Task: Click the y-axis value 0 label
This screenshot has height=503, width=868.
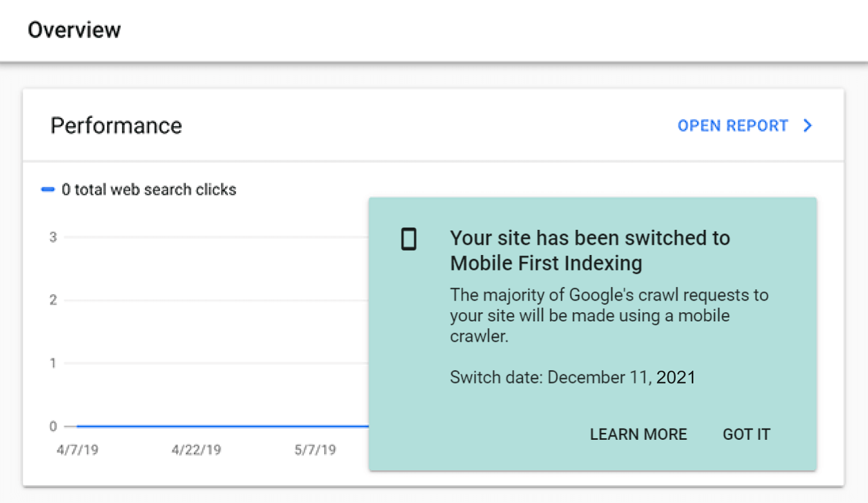Action: (53, 426)
